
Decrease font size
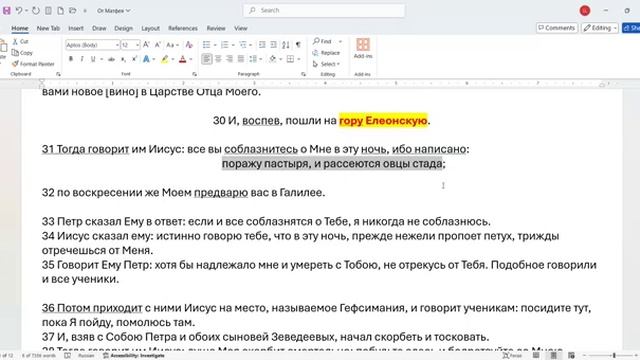(158, 44)
